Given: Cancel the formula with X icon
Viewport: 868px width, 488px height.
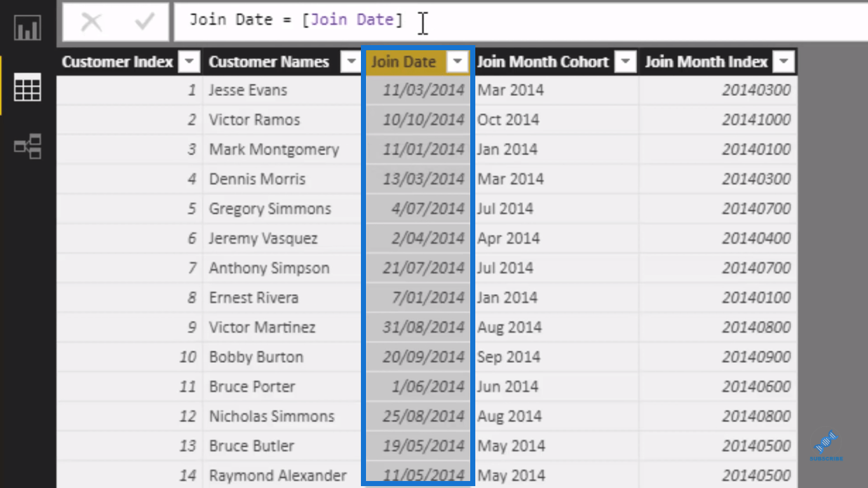Looking at the screenshot, I should click(92, 22).
